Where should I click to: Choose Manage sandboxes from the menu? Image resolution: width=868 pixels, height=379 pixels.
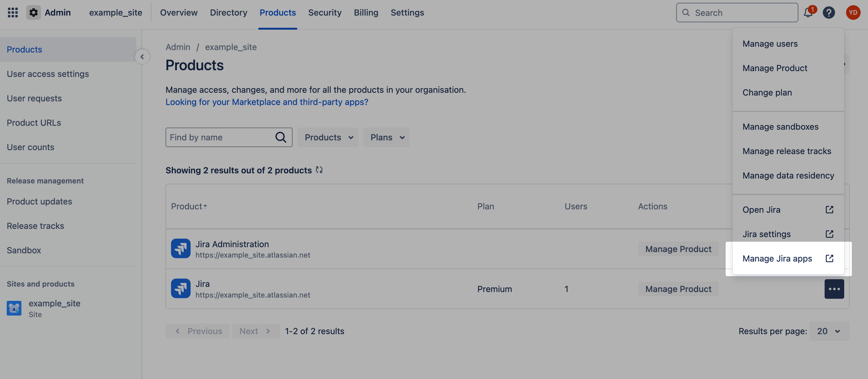788,127
